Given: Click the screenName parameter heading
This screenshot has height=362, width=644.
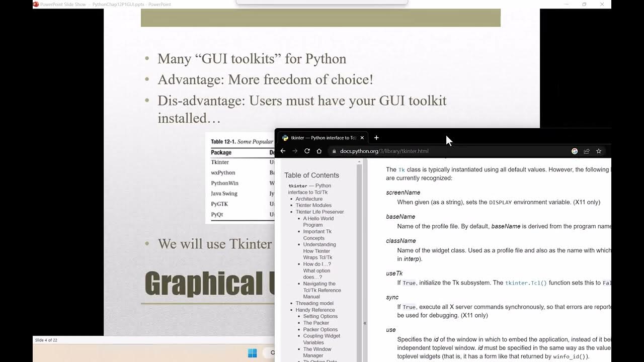Looking at the screenshot, I should coord(403,193).
